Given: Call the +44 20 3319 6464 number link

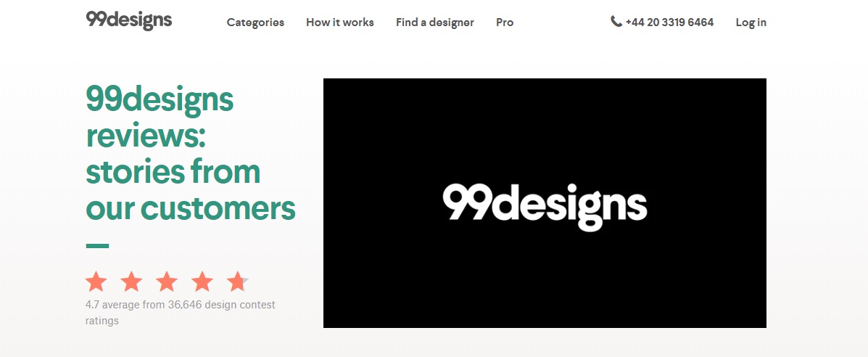Looking at the screenshot, I should [x=669, y=22].
